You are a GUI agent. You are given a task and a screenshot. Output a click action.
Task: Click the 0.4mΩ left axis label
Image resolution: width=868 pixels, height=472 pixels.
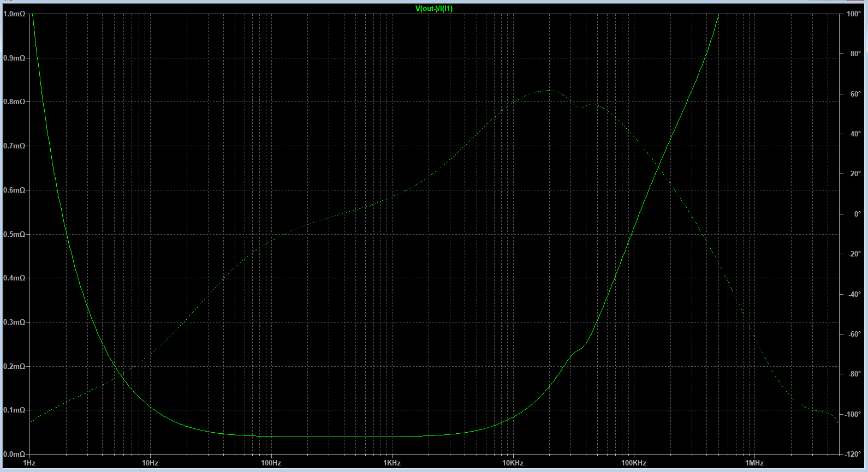pos(14,278)
